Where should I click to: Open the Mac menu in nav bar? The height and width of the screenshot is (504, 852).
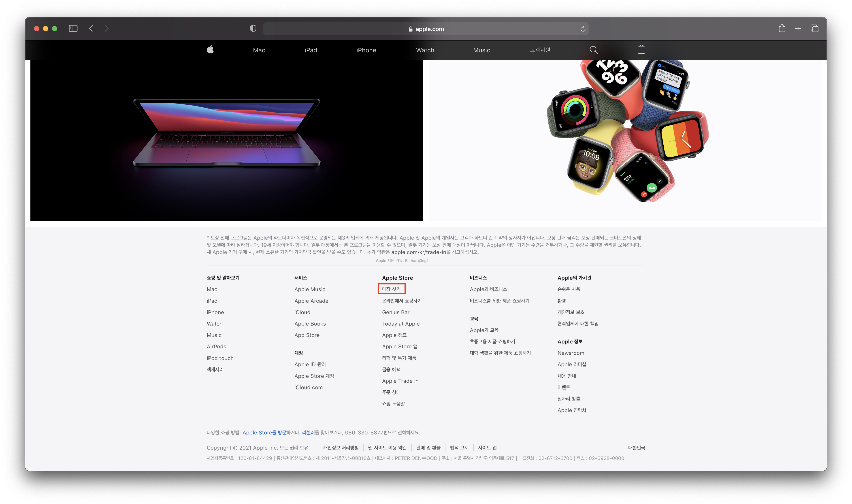click(x=259, y=50)
